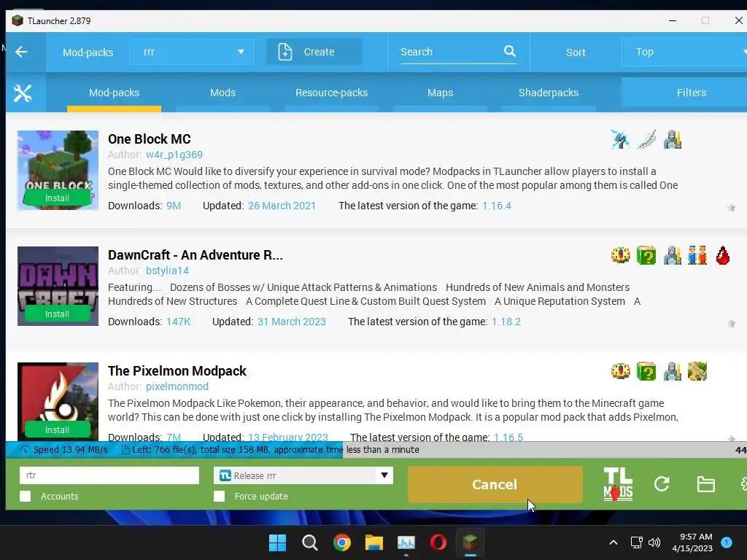Image resolution: width=747 pixels, height=560 pixels.
Task: Click the map terrain icon on Pixelmon Modpack
Action: pos(697,371)
